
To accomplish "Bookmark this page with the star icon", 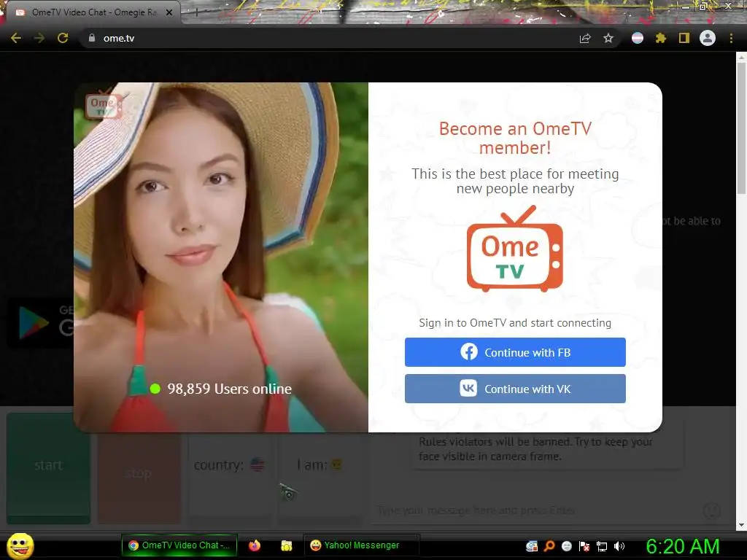I will click(608, 38).
